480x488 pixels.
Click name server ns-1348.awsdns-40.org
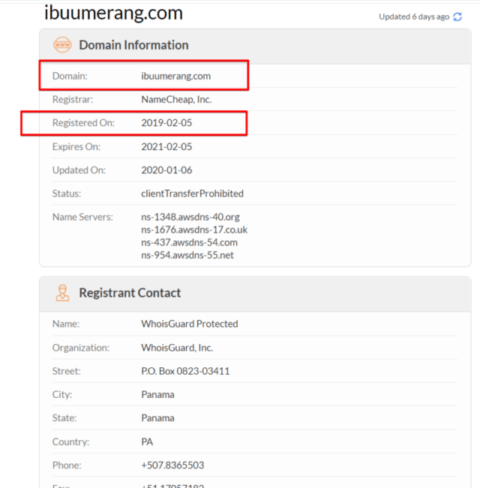point(190,217)
